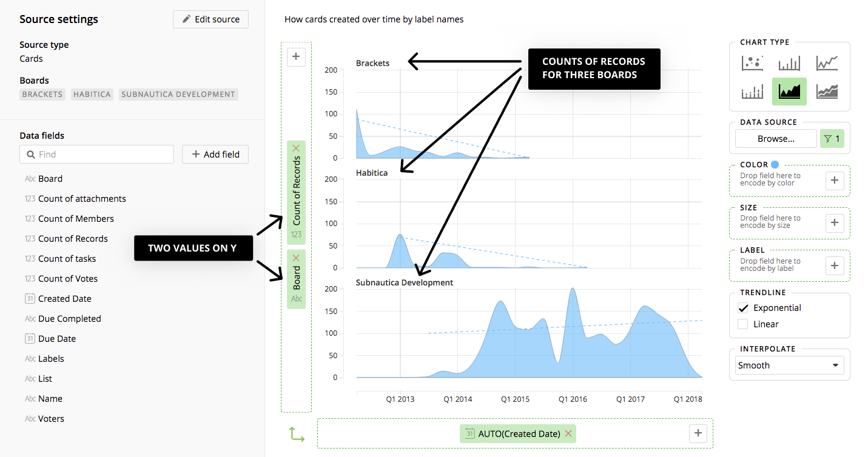Click the AUTO(Created Date) X-axis pill
The image size is (868, 457).
[518, 433]
